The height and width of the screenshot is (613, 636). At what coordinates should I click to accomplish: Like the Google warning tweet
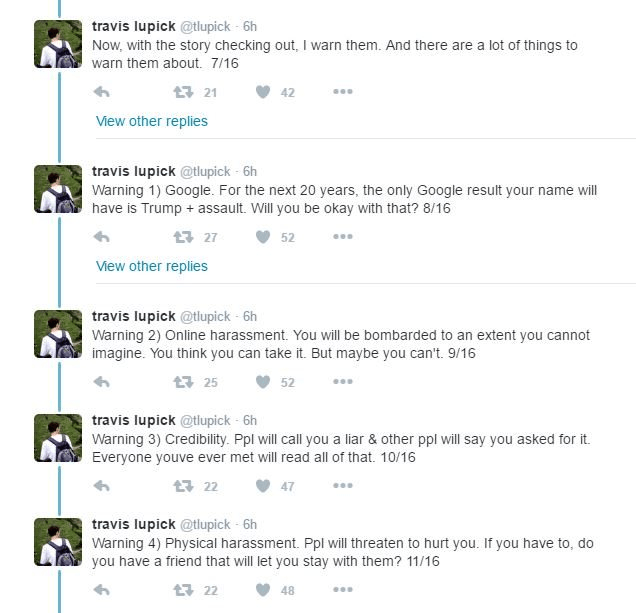click(x=263, y=237)
